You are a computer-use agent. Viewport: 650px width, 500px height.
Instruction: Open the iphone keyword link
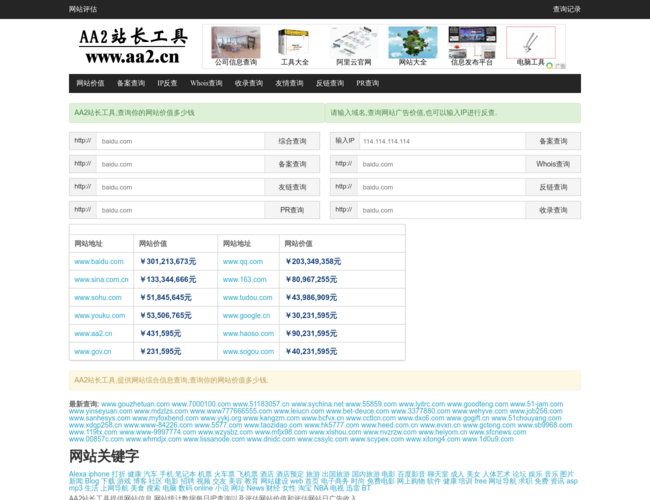(x=99, y=474)
